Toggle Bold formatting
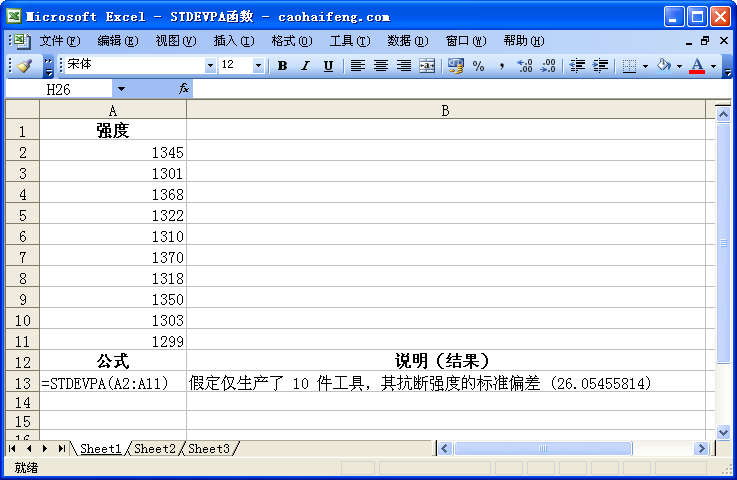The height and width of the screenshot is (480, 737). pos(282,66)
